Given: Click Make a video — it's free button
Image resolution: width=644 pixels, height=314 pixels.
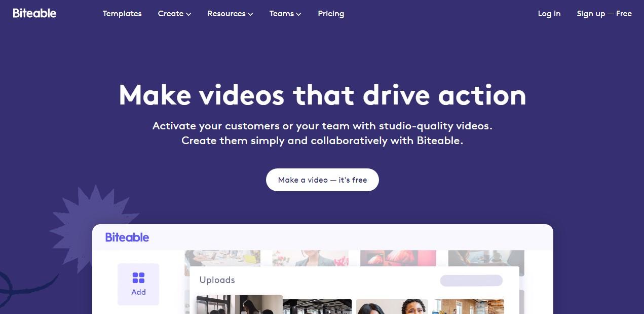Looking at the screenshot, I should (322, 180).
